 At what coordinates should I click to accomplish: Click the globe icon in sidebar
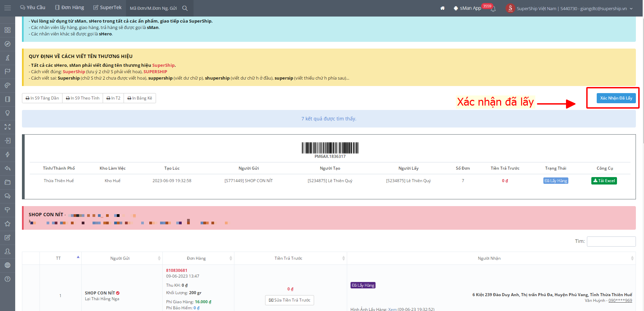pyautogui.click(x=7, y=265)
